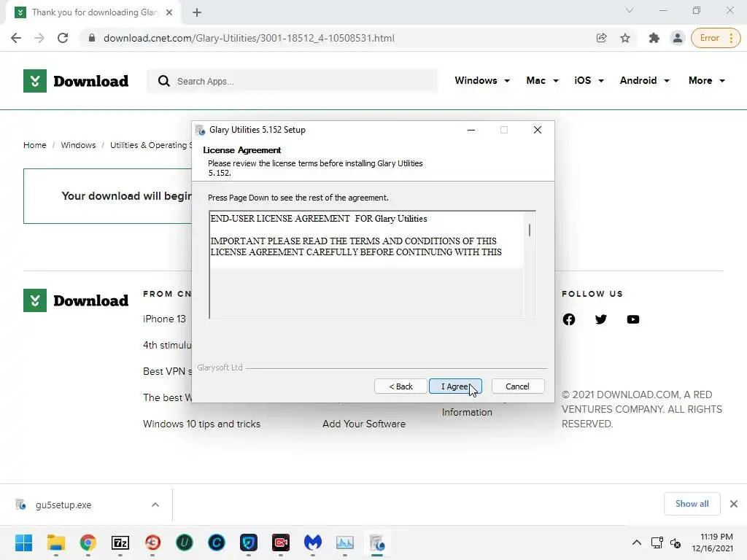Screen dimensions: 747x560
Task: Open the green U taskbar icon
Action: click(185, 542)
